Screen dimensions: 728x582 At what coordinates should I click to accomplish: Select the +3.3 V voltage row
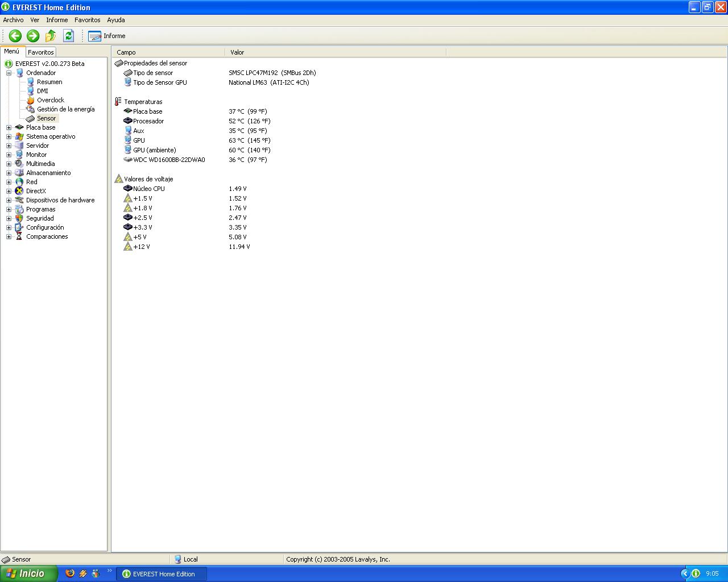point(185,227)
